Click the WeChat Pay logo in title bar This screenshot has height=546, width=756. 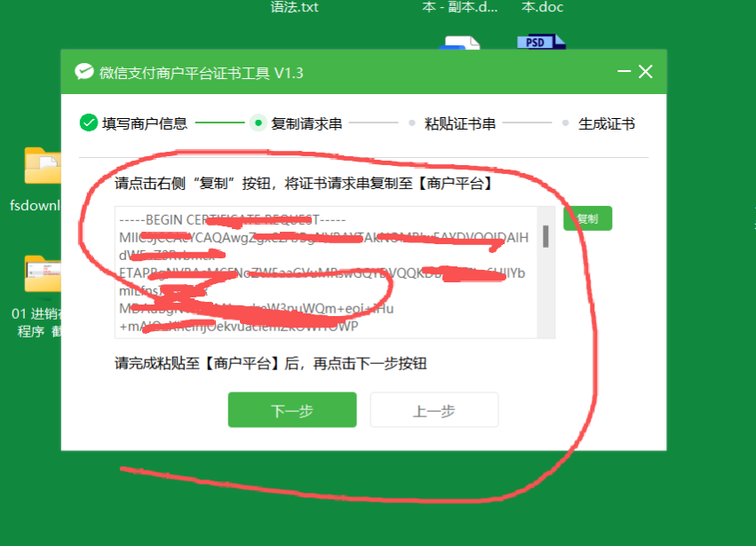(84, 72)
